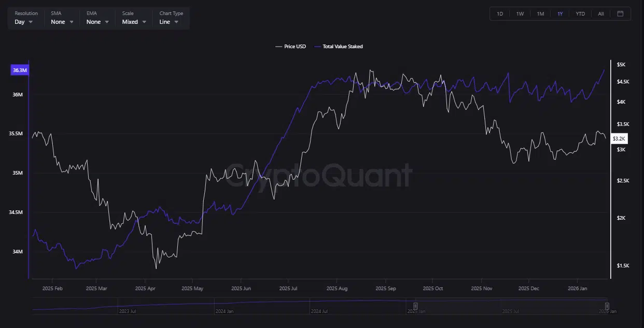Click the 2024 Jan area in navigator timeline
Viewport: 644px width, 328px height.
[223, 311]
